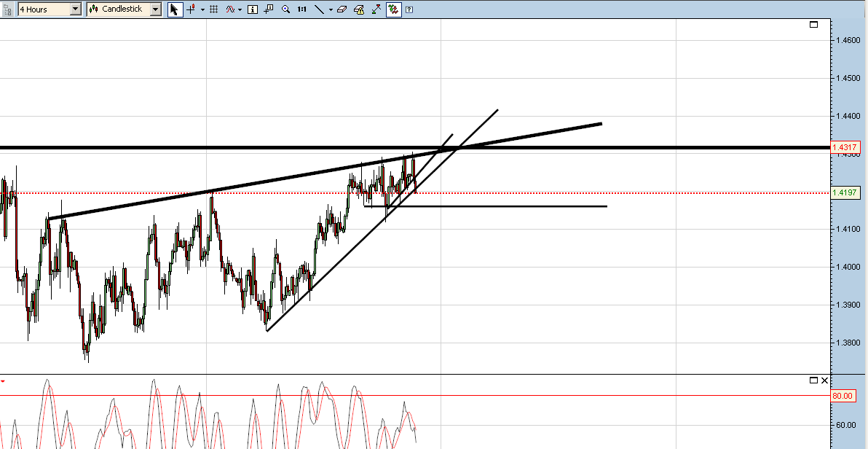Click the red-green arrow line tool
The width and height of the screenshot is (868, 449).
(376, 9)
